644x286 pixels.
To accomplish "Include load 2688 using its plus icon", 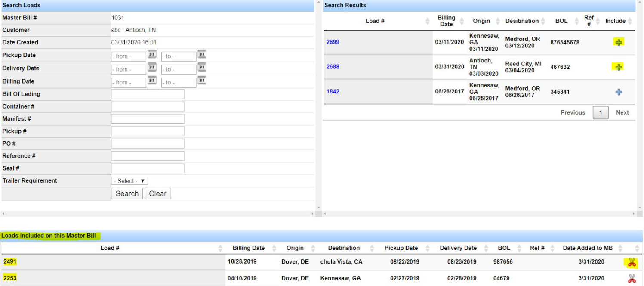I will click(619, 67).
